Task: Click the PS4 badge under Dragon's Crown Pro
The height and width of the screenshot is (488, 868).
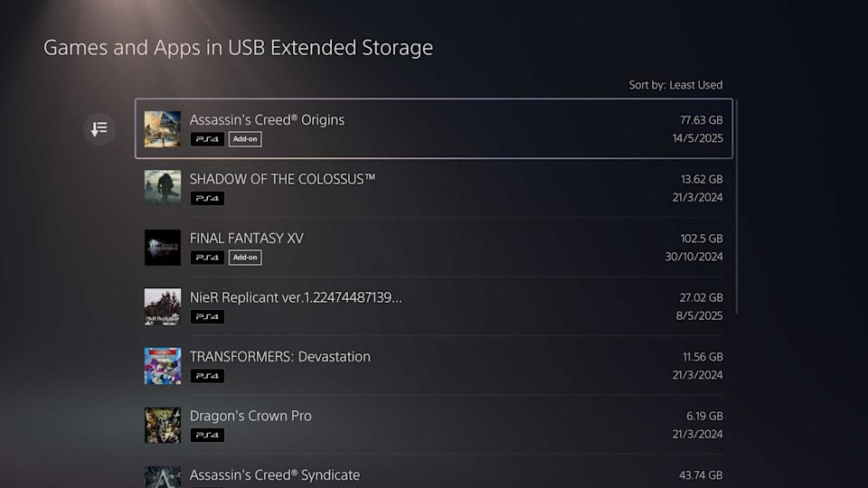Action: [207, 435]
